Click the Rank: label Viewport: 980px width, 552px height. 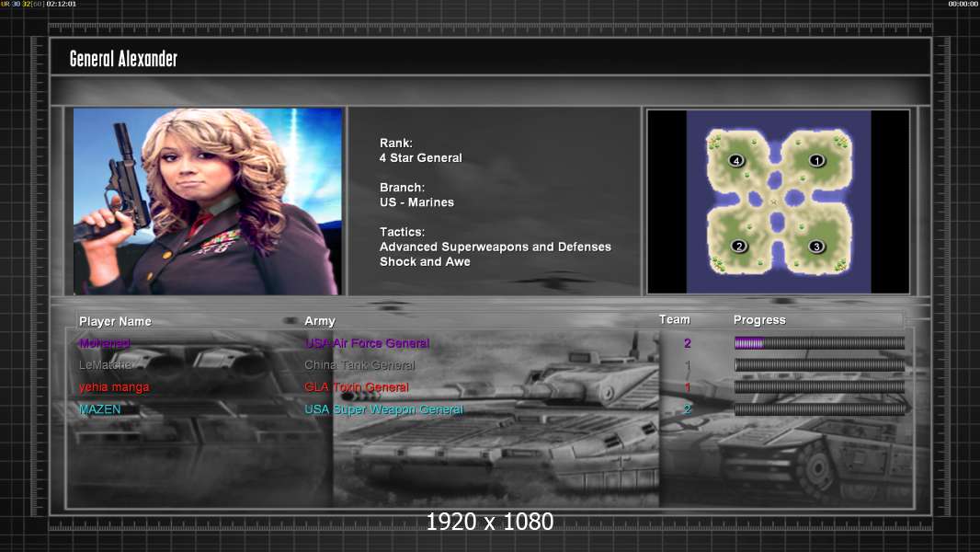click(x=395, y=144)
